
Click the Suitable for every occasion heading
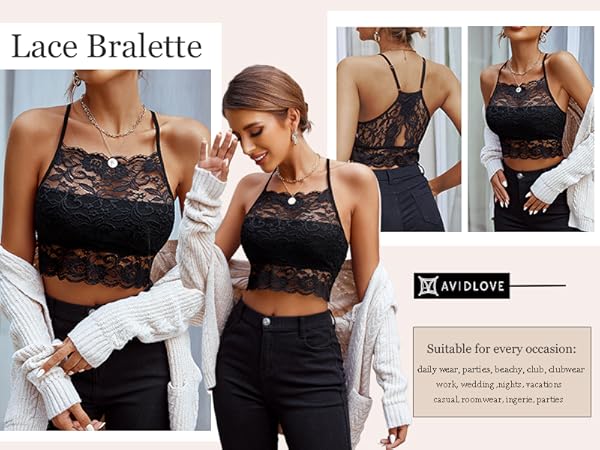[501, 349]
